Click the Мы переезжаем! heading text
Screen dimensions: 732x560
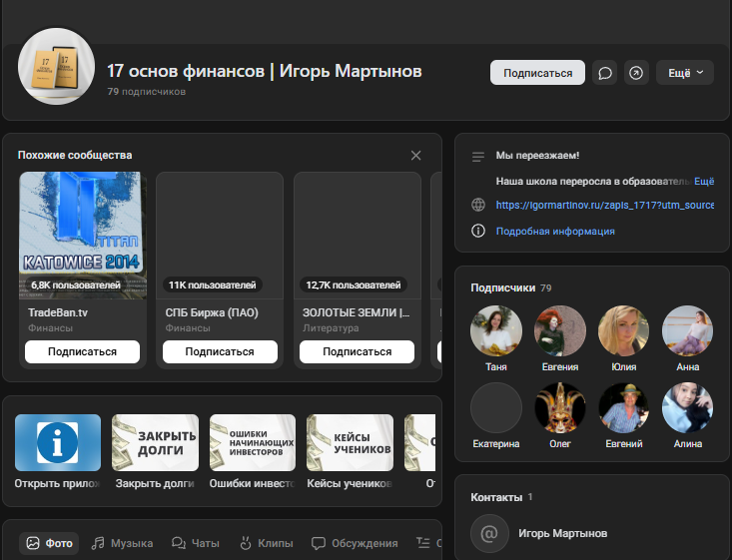[537, 156]
